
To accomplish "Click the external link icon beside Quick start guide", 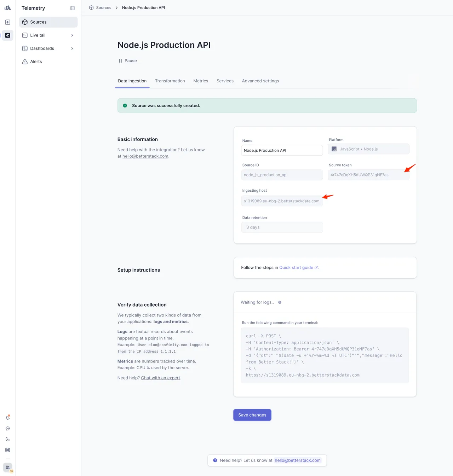I will coord(316,268).
